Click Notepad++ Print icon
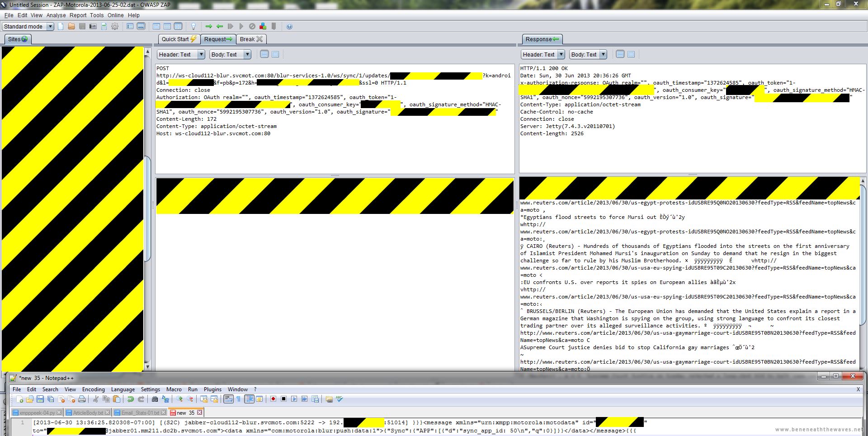Viewport: 868px width, 436px height. (x=82, y=399)
